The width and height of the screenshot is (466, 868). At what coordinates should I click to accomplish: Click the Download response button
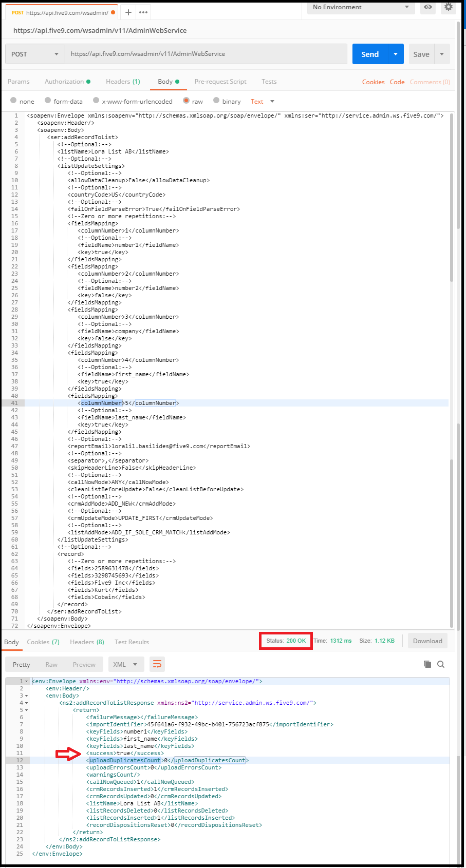coord(427,641)
